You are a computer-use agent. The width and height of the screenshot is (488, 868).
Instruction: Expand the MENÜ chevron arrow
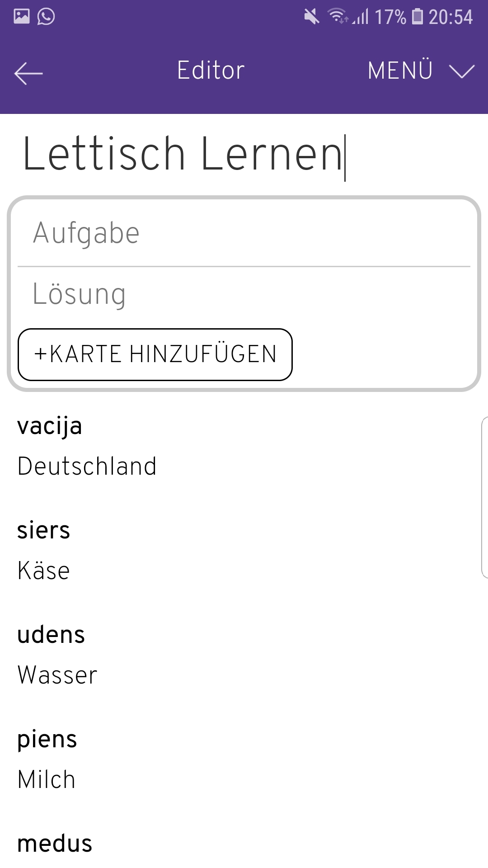tap(461, 71)
